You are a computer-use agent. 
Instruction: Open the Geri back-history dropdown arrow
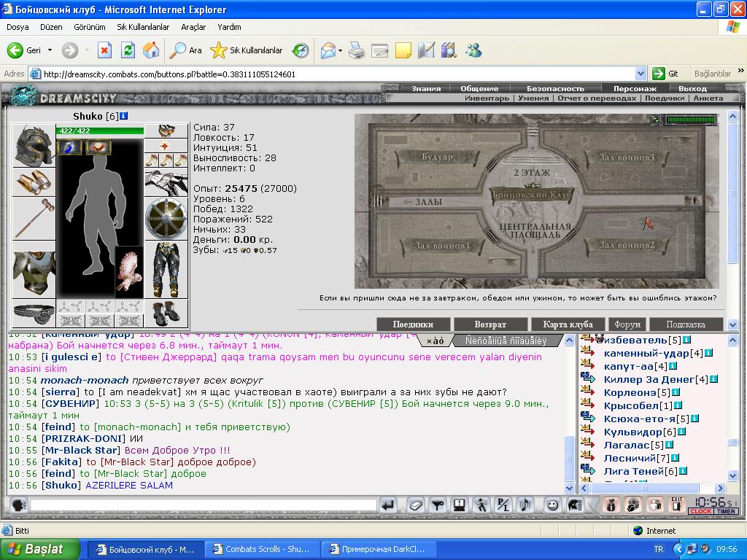[x=50, y=50]
